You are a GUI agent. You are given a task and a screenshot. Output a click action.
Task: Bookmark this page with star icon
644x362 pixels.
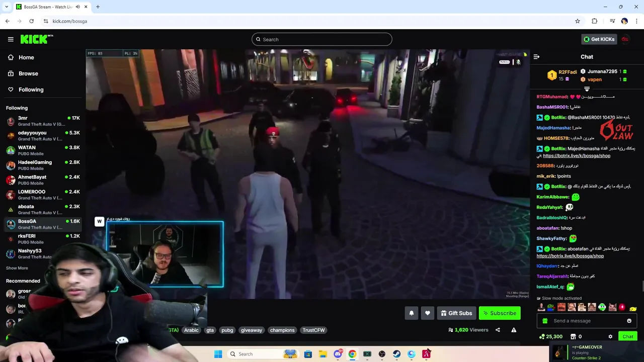point(578,21)
